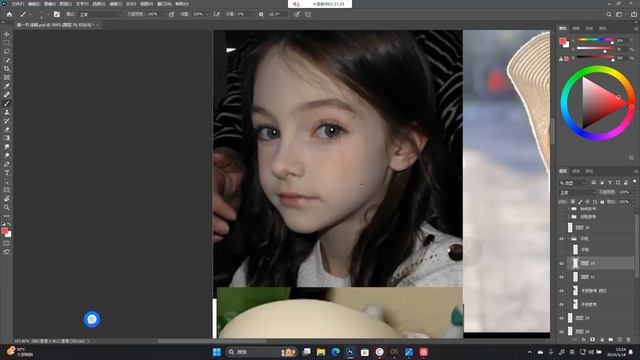Viewport: 640px width, 360px height.
Task: Open smoothing options gear icon
Action: point(261,14)
